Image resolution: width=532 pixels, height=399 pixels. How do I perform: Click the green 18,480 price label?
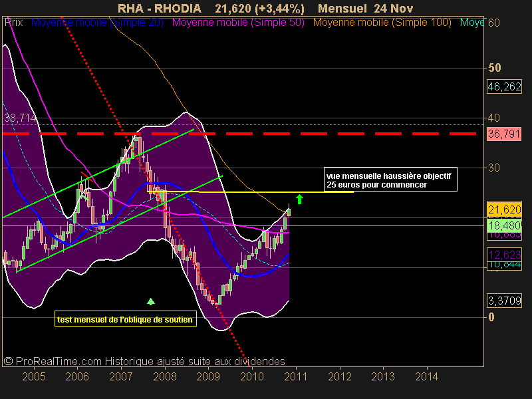coord(504,225)
